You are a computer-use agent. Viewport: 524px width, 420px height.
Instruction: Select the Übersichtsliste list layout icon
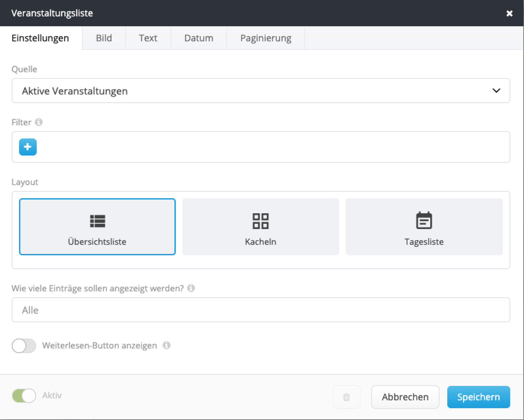pos(97,221)
